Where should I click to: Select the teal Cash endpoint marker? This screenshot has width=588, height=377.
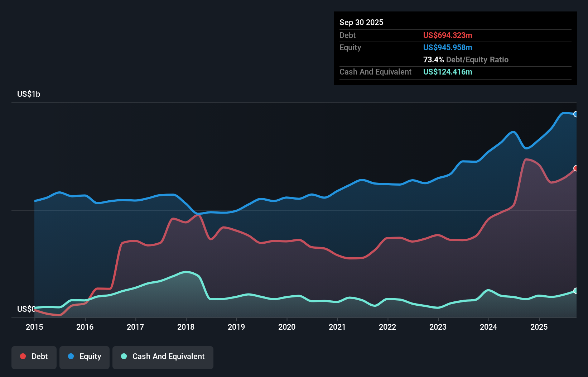point(576,291)
